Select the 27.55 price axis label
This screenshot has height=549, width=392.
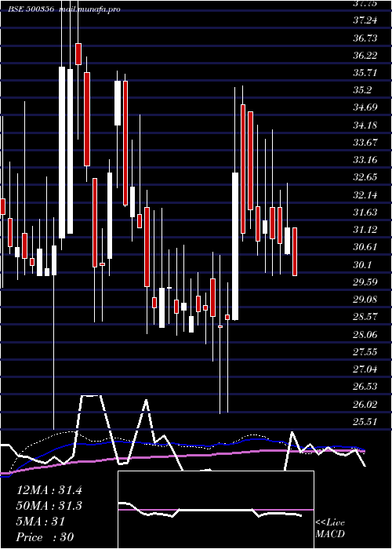365,351
